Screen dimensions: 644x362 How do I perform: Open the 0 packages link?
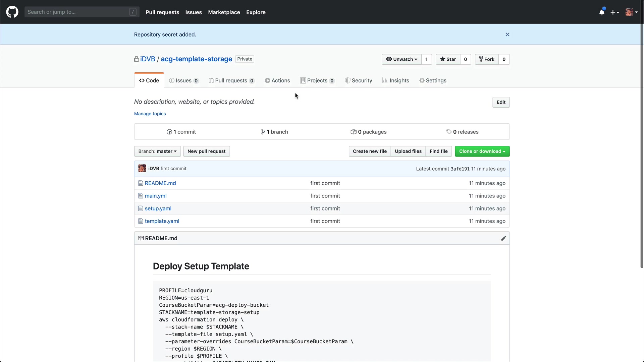(x=368, y=132)
